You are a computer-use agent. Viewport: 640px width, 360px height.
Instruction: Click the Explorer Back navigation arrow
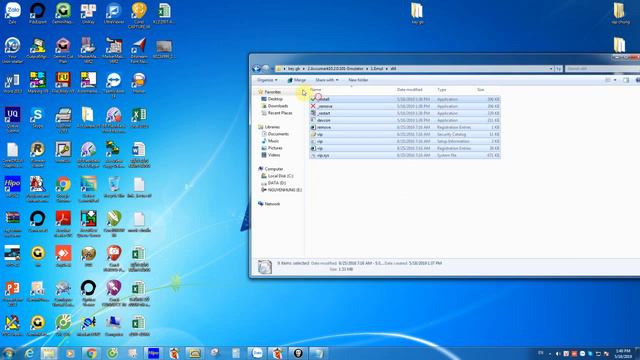(257, 69)
